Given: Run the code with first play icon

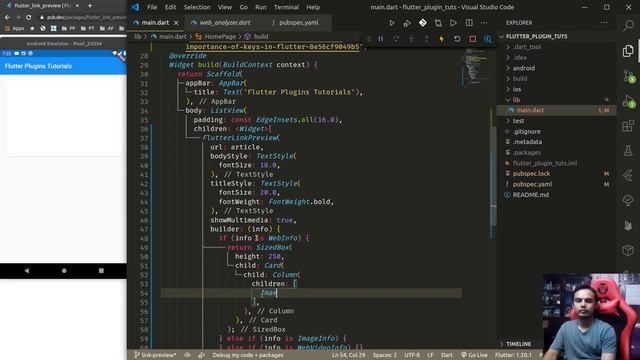Looking at the screenshot, I should tap(391, 23).
